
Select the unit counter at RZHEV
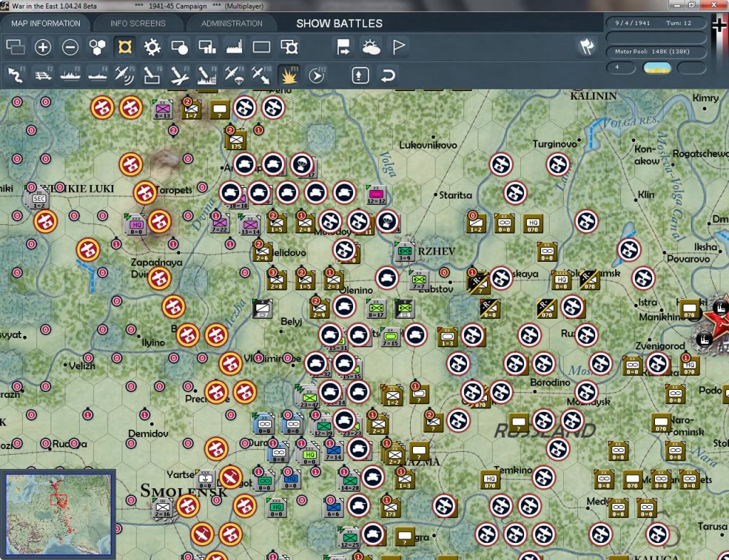[x=404, y=252]
